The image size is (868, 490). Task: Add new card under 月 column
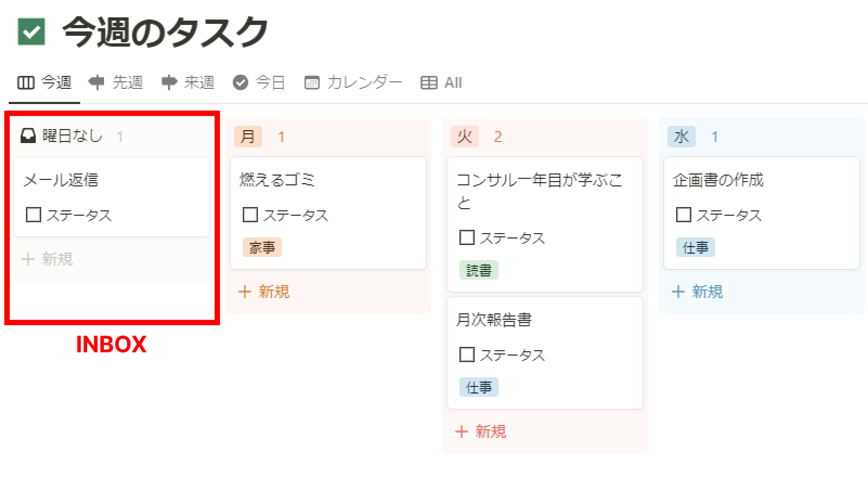tap(264, 292)
